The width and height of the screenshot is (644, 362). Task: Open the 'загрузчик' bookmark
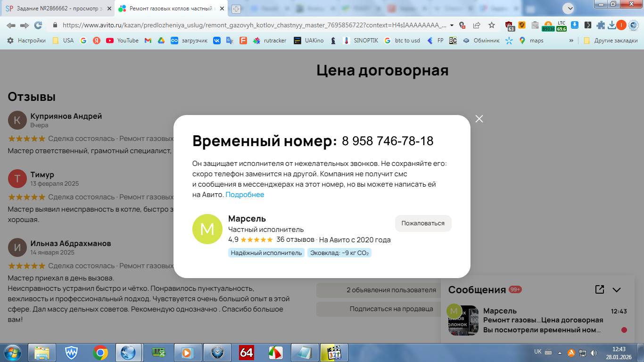point(189,41)
